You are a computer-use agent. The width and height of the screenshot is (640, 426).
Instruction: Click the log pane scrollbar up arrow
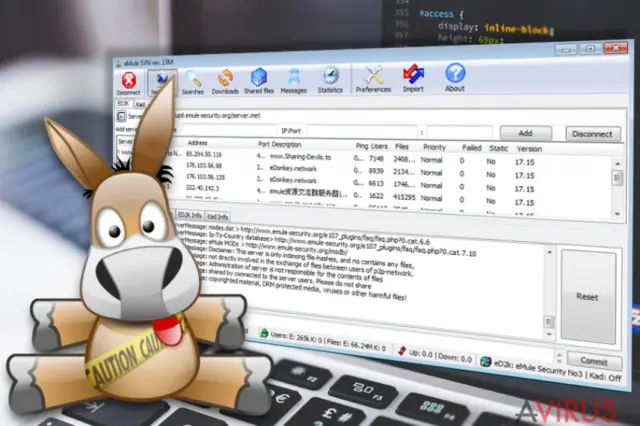coord(549,253)
